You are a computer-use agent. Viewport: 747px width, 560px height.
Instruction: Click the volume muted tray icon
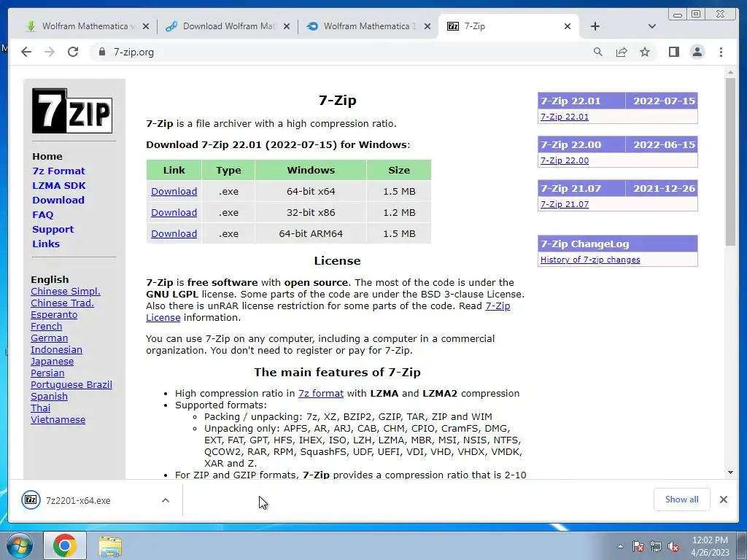pyautogui.click(x=673, y=547)
